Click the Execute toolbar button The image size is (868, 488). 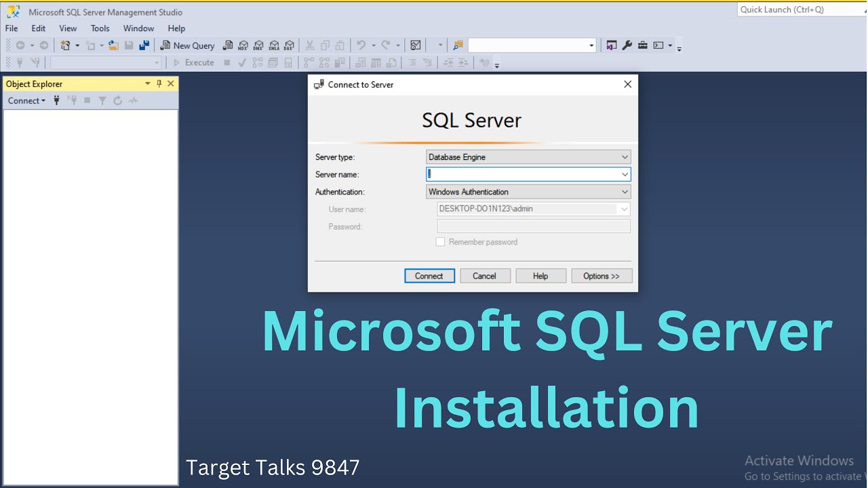pos(193,62)
